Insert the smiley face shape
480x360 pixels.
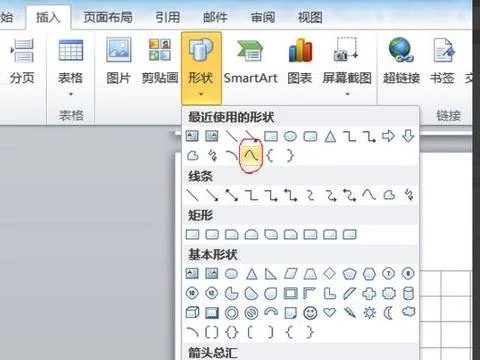pyautogui.click(x=310, y=313)
